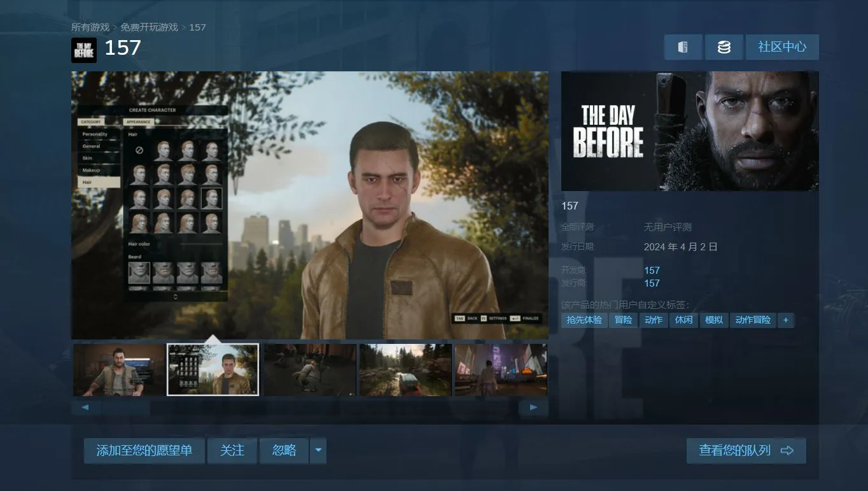Image resolution: width=868 pixels, height=491 pixels.
Task: Select the highlighted character creator thumbnail
Action: coord(213,369)
